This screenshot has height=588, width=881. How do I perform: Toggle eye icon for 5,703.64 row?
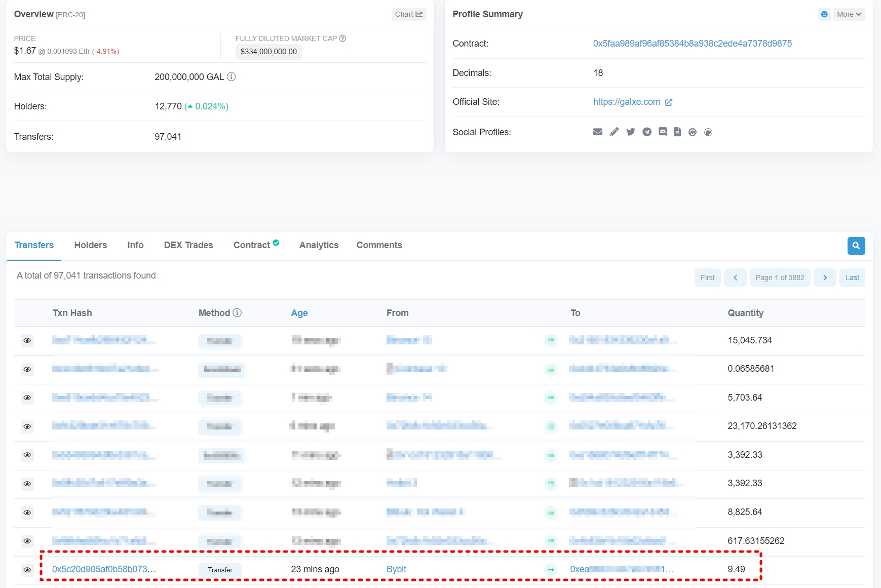click(27, 398)
